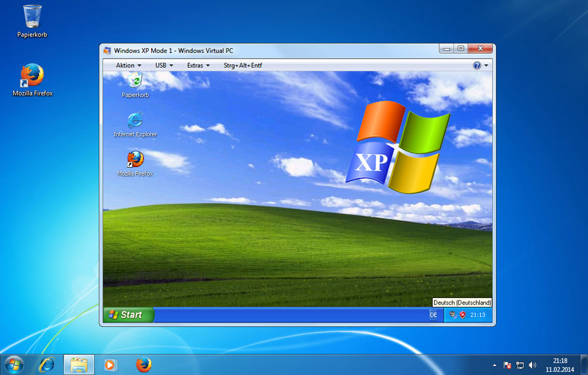Show hidden icons in Windows 7 tray
The width and height of the screenshot is (588, 375).
494,365
